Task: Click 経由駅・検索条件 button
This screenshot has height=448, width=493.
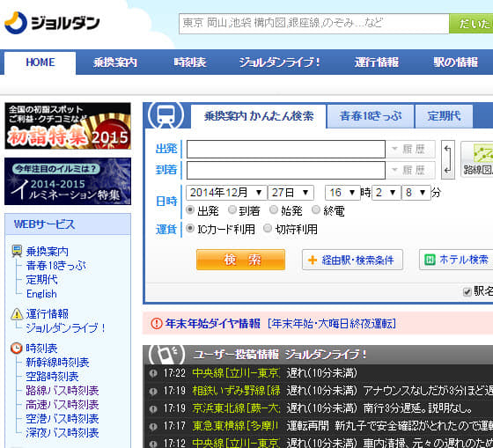Action: click(352, 260)
